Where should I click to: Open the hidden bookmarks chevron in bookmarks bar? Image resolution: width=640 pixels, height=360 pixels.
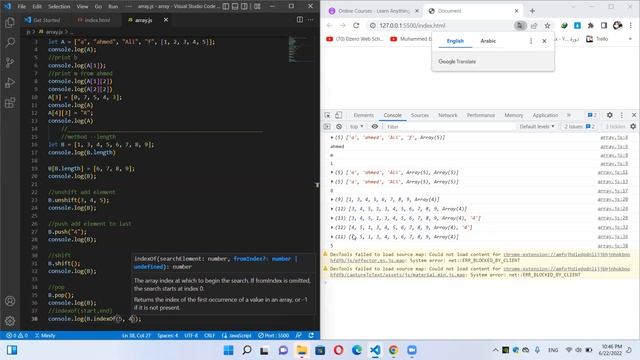[x=630, y=39]
